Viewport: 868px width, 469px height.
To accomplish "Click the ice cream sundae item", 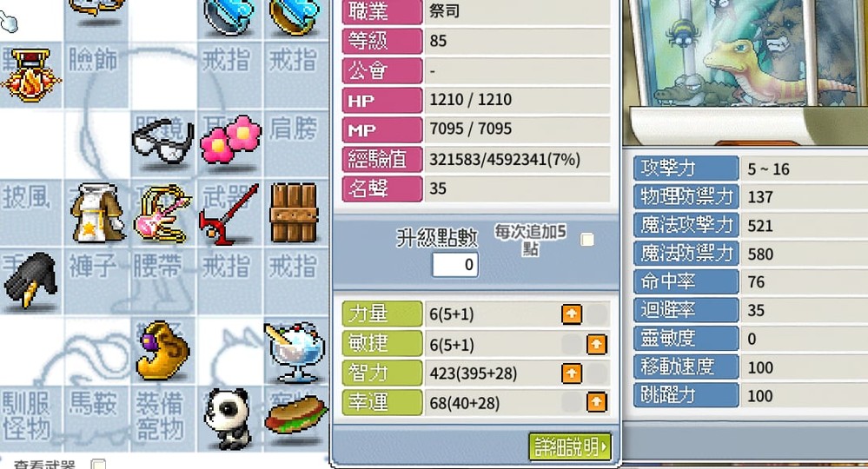I will 294,352.
